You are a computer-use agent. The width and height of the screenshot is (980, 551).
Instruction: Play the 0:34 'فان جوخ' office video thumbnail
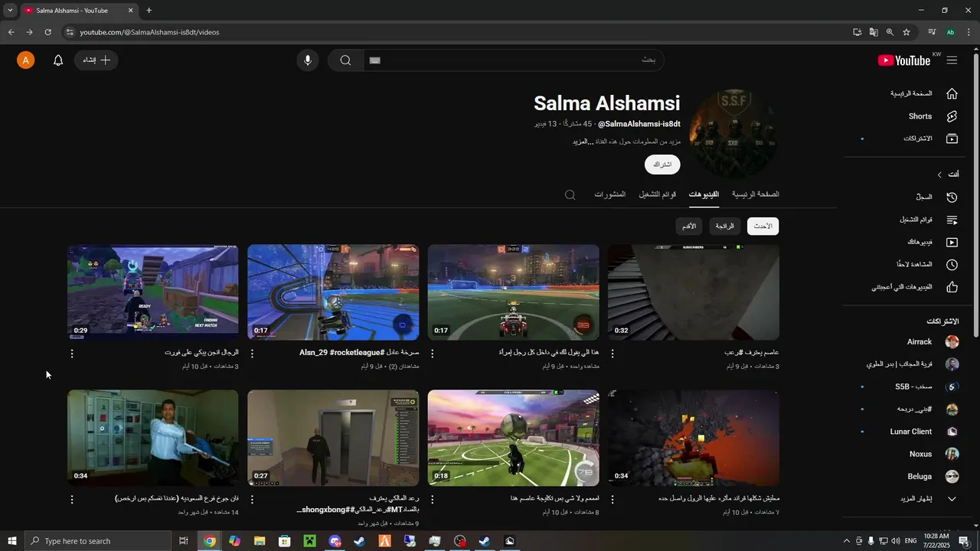point(153,438)
